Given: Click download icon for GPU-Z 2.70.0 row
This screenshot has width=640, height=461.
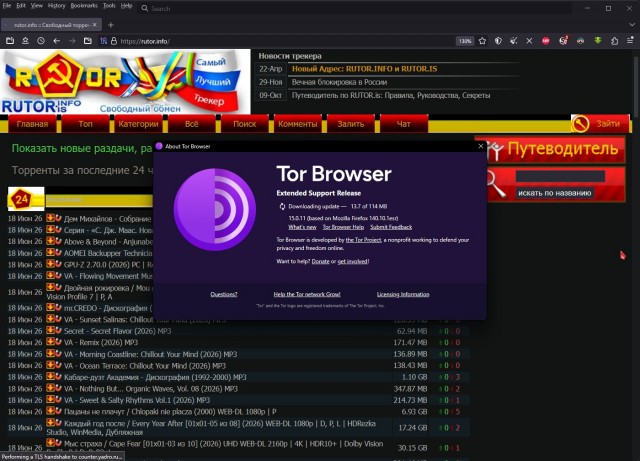Looking at the screenshot, I should (50, 264).
